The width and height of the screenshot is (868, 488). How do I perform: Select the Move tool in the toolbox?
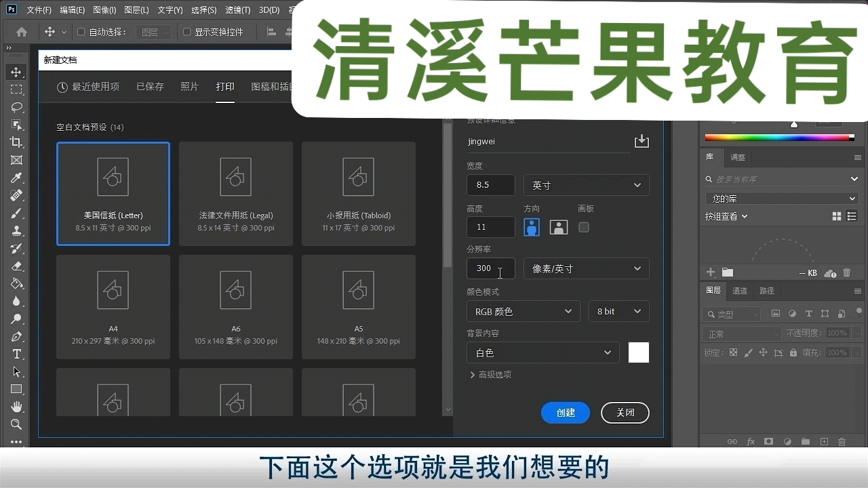click(16, 72)
